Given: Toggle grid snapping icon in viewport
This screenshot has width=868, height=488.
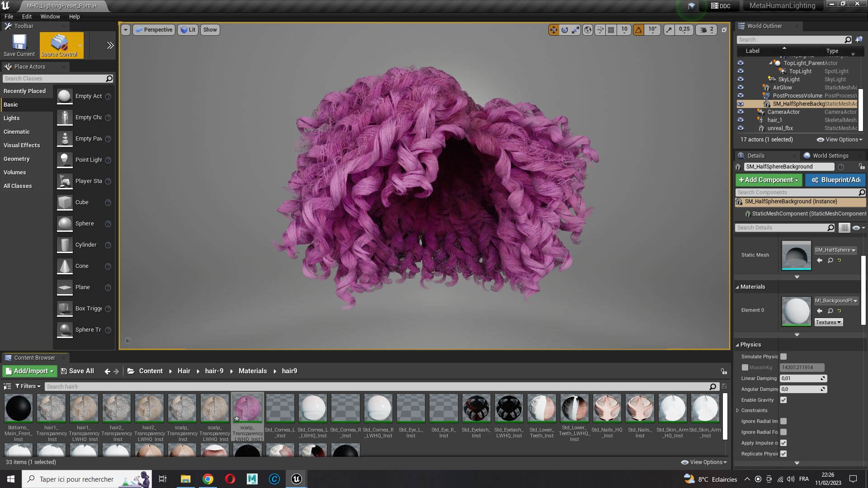Looking at the screenshot, I should pyautogui.click(x=611, y=30).
